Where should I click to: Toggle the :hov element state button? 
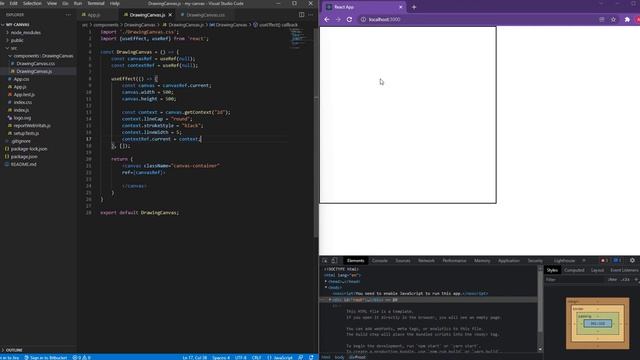point(612,280)
